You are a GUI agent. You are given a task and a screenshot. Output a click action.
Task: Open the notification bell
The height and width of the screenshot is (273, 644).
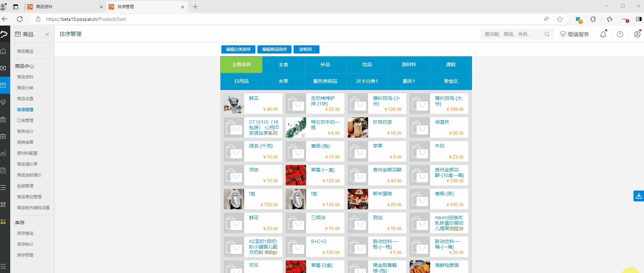coord(603,34)
